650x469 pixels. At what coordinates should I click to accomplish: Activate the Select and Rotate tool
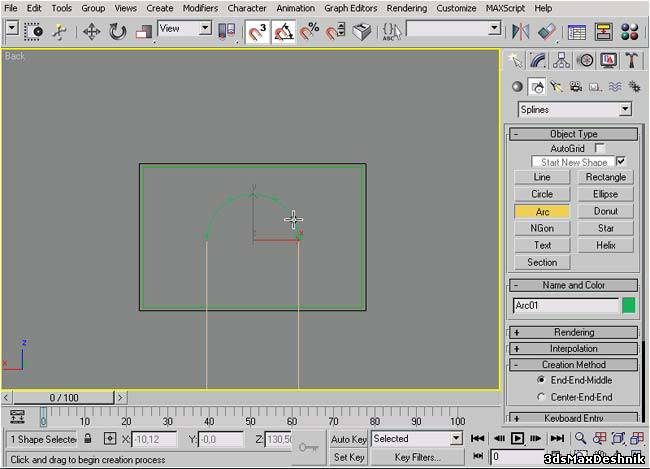click(117, 32)
